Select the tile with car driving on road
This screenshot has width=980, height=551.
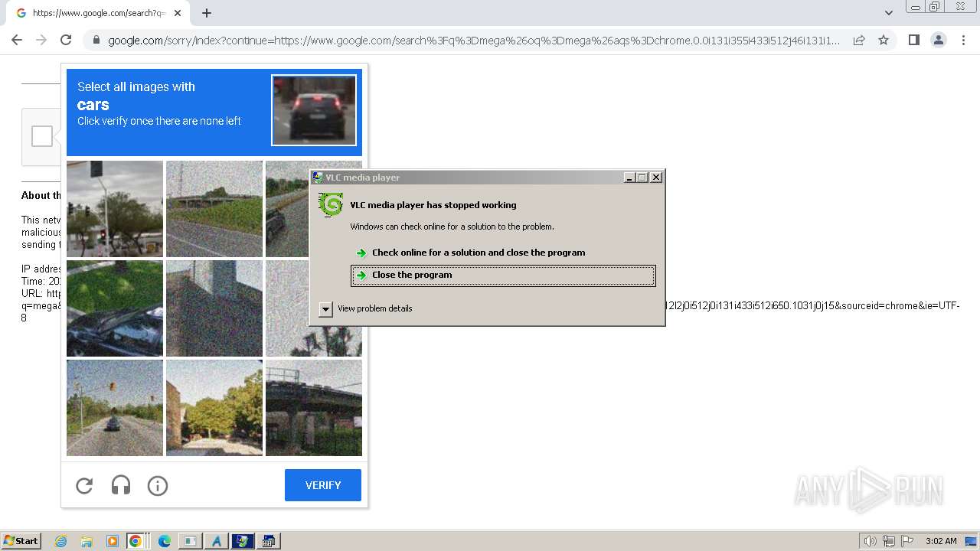point(115,408)
